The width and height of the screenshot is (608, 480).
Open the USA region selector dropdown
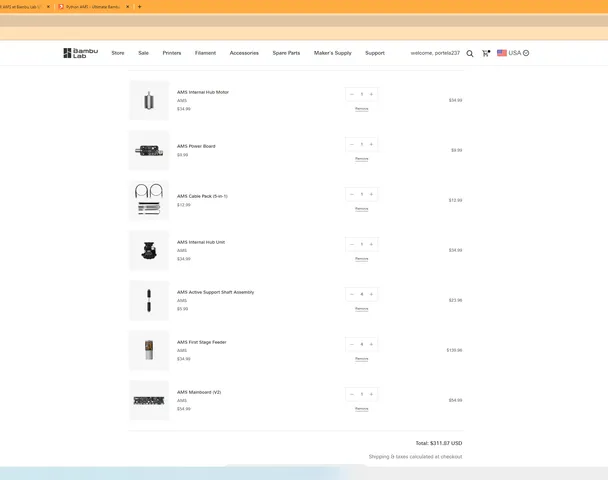(513, 53)
